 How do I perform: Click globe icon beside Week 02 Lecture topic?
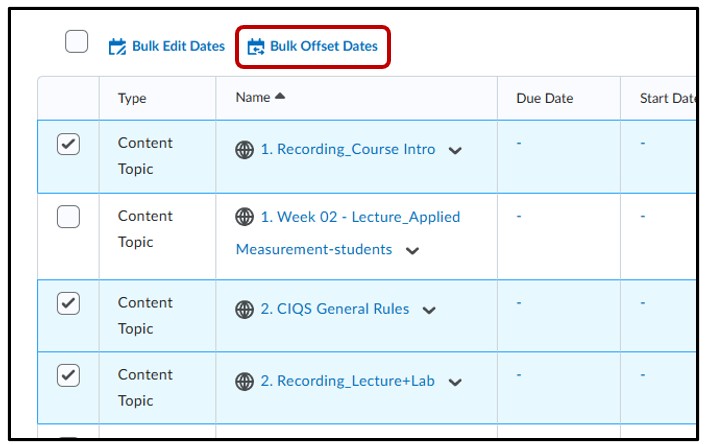click(245, 217)
